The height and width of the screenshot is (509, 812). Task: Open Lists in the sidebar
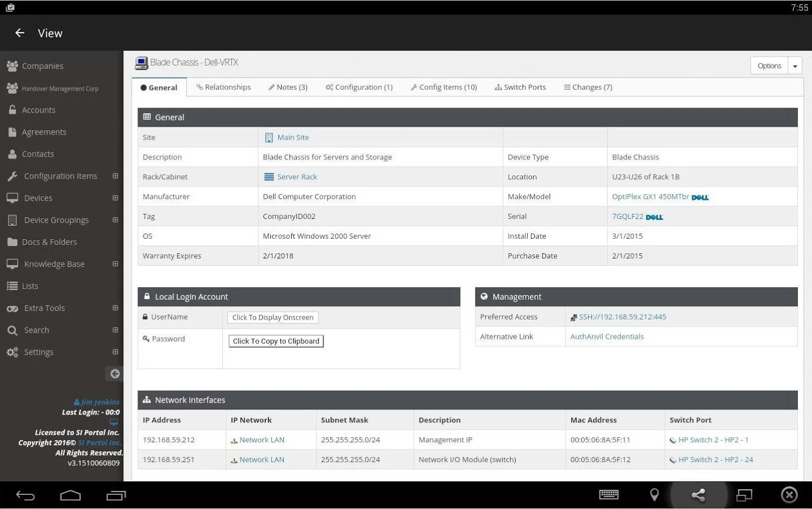click(30, 286)
